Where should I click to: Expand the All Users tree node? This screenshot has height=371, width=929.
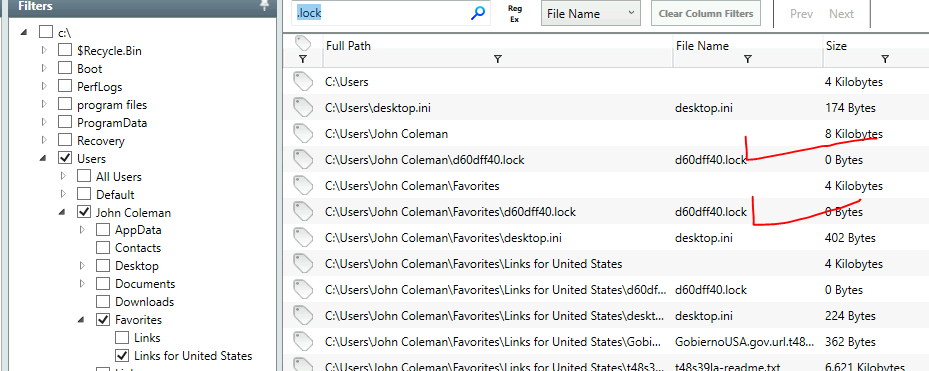(63, 176)
